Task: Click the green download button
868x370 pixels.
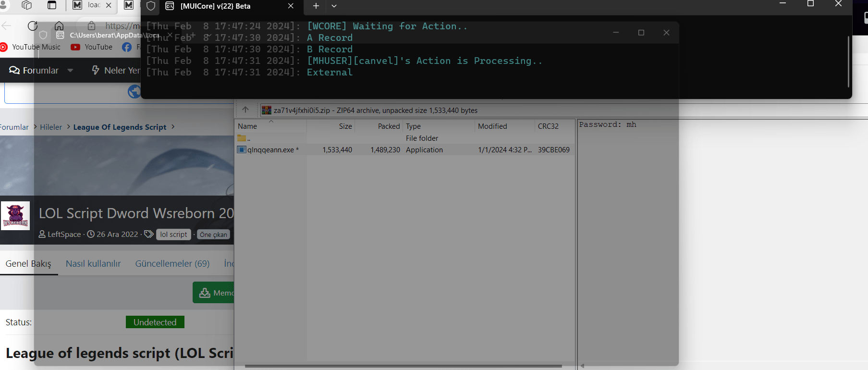Action: click(213, 293)
